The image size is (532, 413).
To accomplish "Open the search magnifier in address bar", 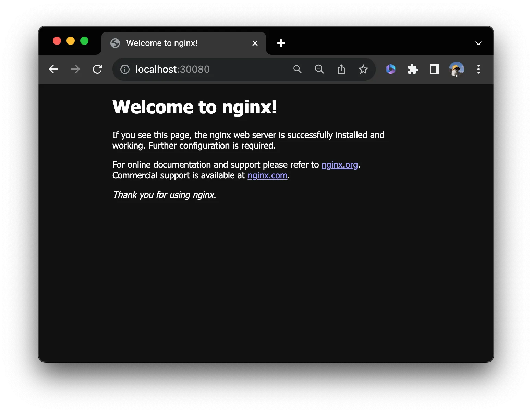I will [298, 70].
